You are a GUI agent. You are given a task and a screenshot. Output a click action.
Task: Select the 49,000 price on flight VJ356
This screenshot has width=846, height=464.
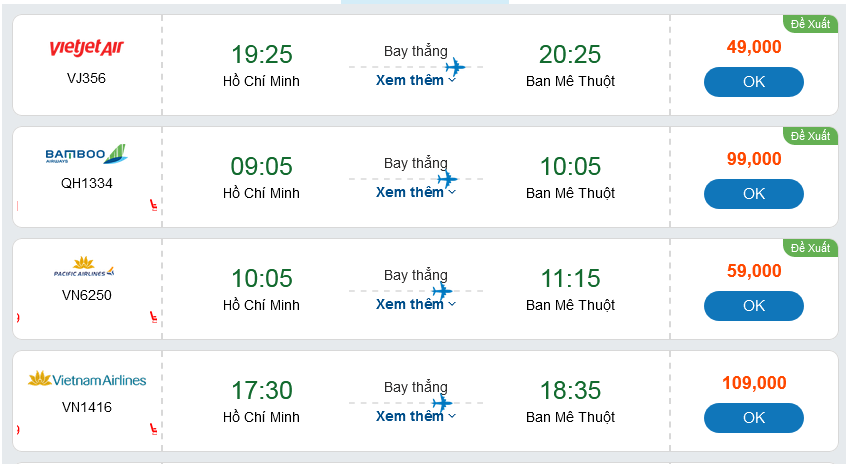754,47
